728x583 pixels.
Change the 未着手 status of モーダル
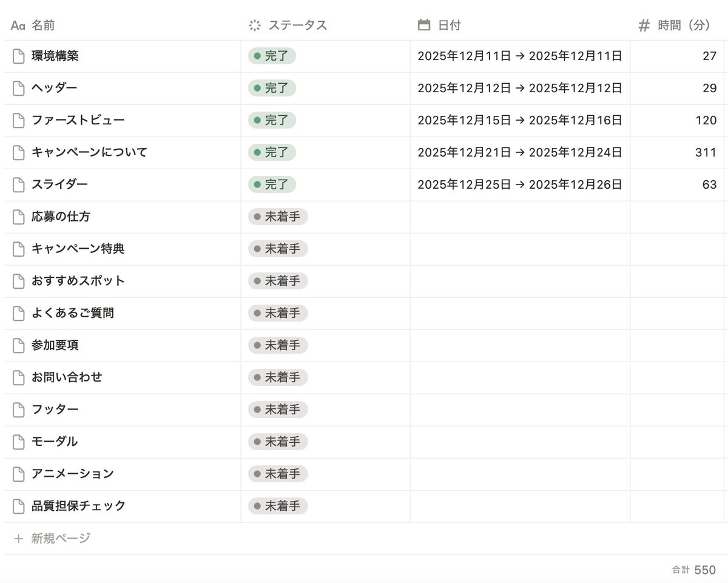click(277, 442)
